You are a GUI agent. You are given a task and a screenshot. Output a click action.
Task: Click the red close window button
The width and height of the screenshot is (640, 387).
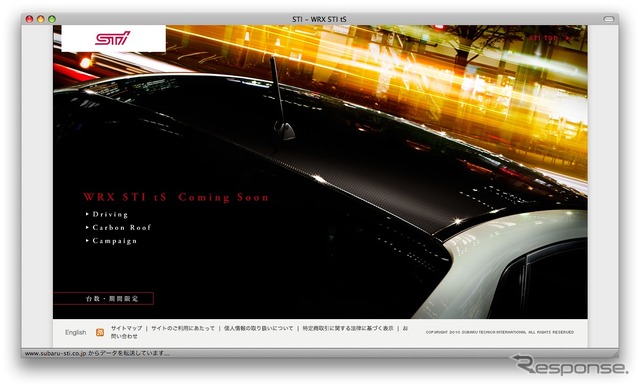pyautogui.click(x=29, y=19)
